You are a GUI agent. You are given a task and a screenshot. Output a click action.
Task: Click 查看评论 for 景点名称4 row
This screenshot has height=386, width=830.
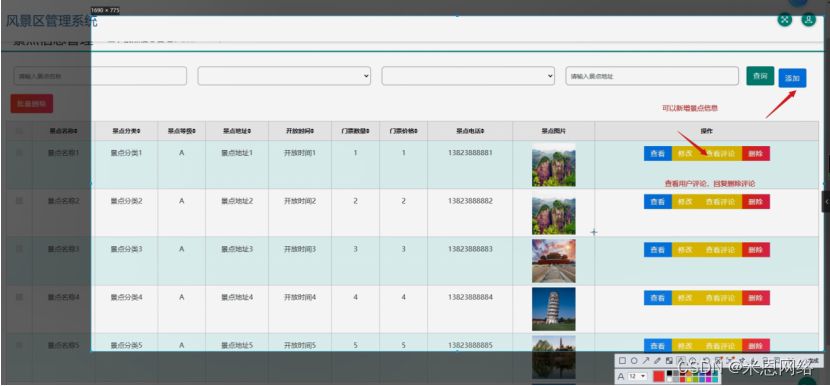click(720, 298)
